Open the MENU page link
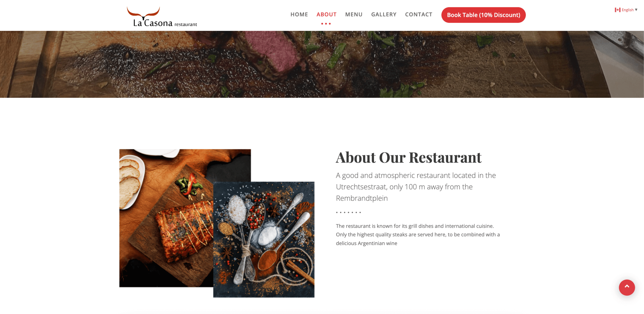Screen dimensions: 644x314 (x=354, y=15)
